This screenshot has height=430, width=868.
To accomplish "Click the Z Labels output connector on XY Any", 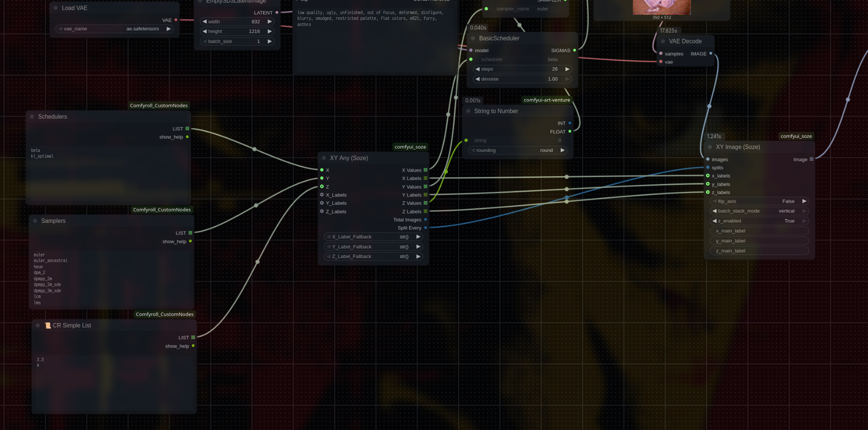I will 426,211.
